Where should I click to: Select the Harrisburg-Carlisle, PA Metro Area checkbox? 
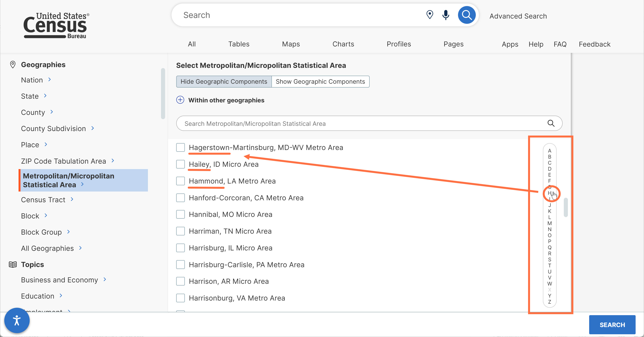tap(180, 265)
